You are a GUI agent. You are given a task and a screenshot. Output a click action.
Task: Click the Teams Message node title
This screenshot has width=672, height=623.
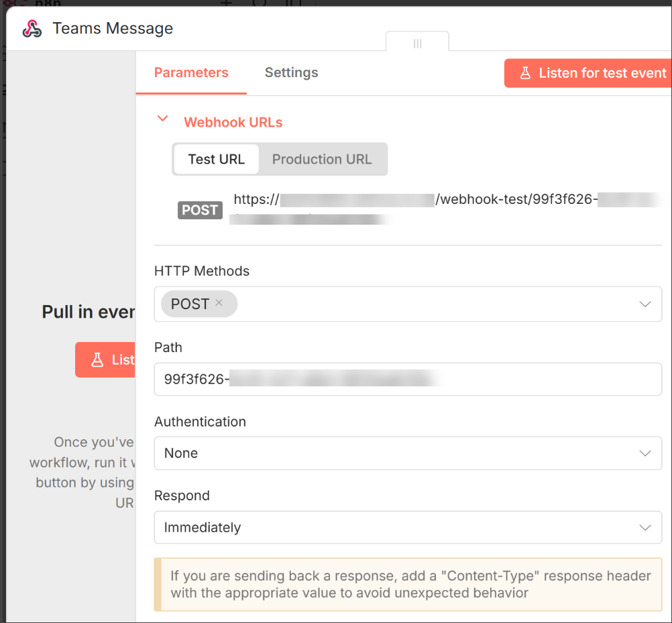tap(113, 29)
